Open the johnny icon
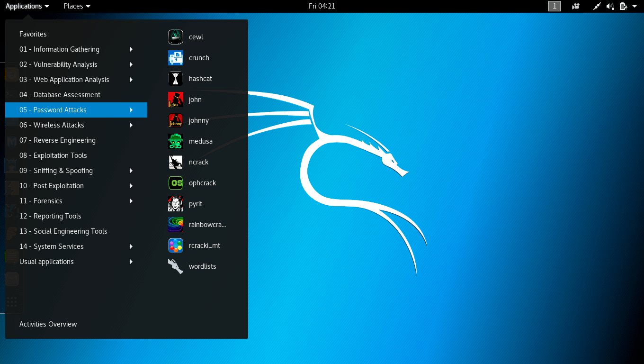Viewport: 644px width, 364px height. coord(176,120)
